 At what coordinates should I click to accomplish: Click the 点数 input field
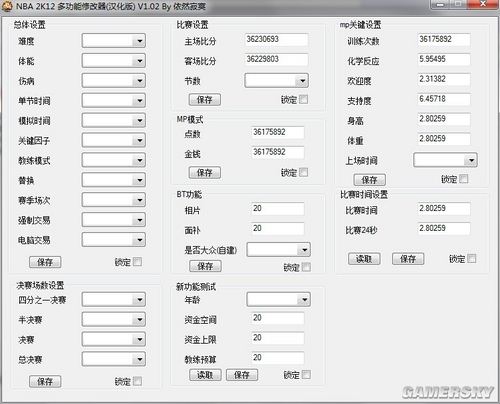[278, 132]
